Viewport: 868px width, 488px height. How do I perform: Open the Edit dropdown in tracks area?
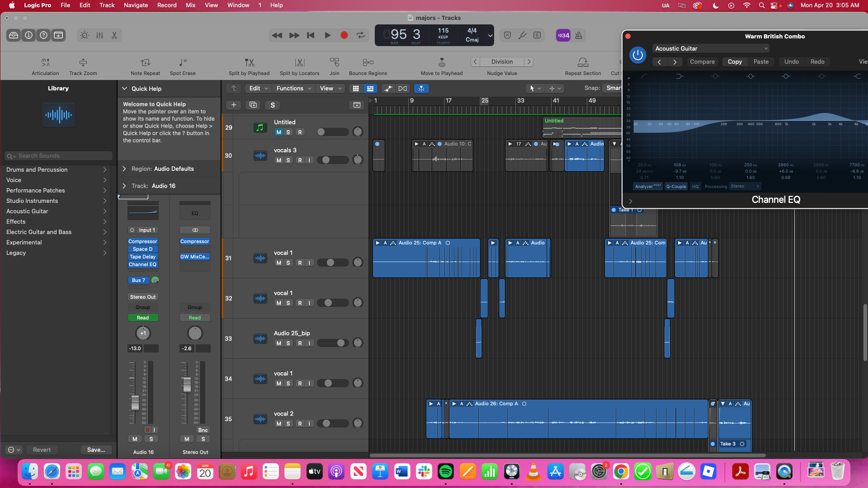[x=259, y=89]
